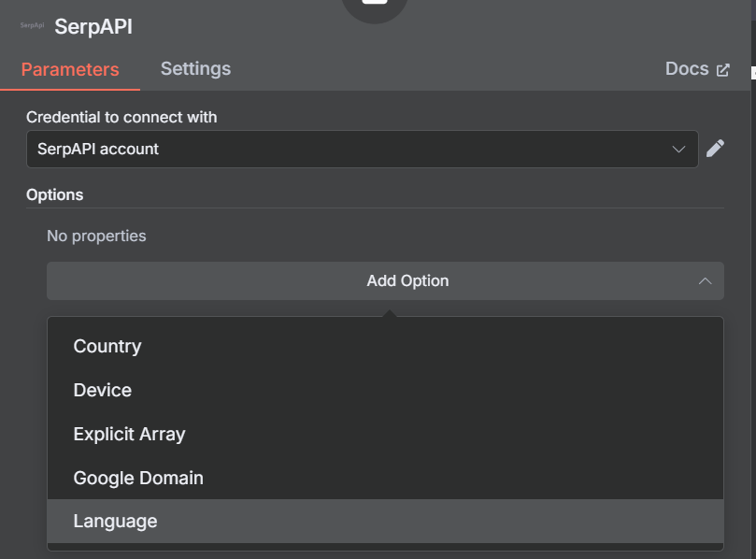Select Explicit Array option

385,434
